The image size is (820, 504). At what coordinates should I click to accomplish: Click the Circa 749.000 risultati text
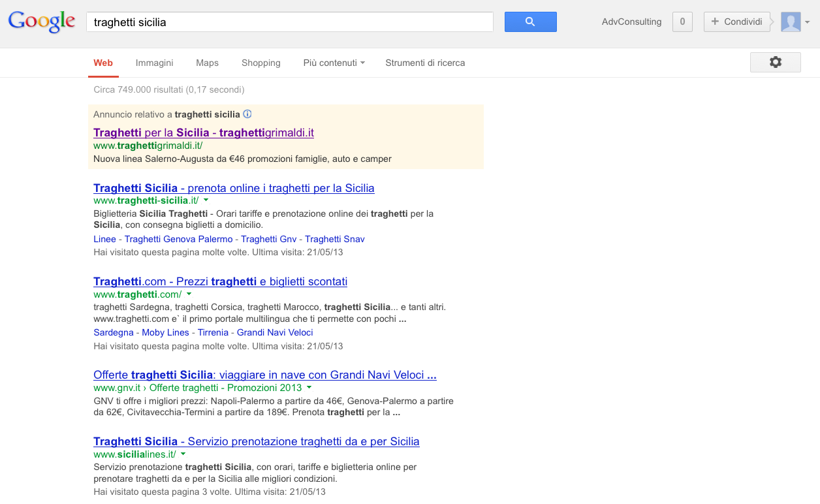pos(169,89)
